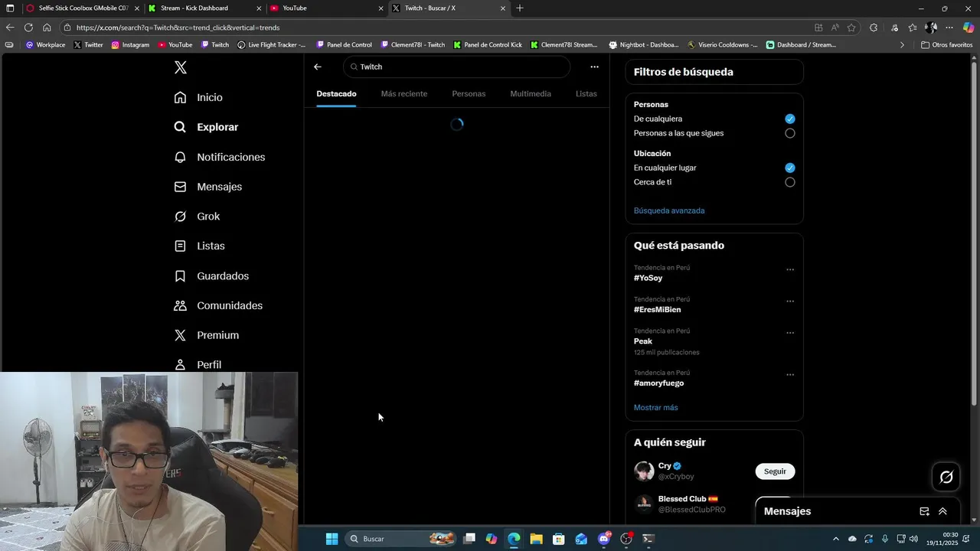Open volume control in system tray
Image resolution: width=980 pixels, height=551 pixels.
point(913,539)
